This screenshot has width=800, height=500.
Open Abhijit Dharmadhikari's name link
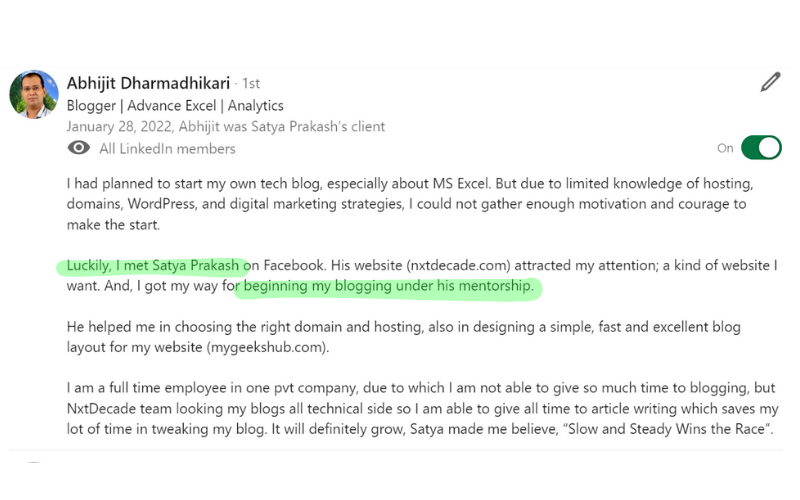pos(148,83)
